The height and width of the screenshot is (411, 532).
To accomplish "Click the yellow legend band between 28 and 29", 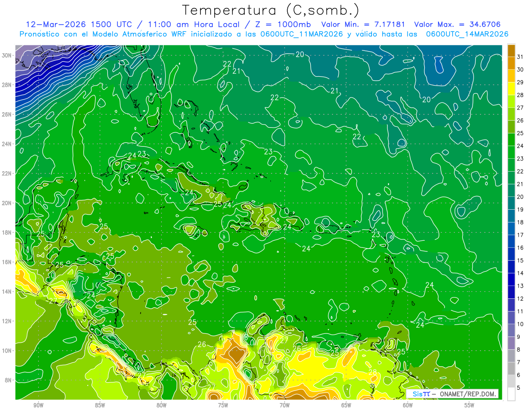I will [511, 88].
